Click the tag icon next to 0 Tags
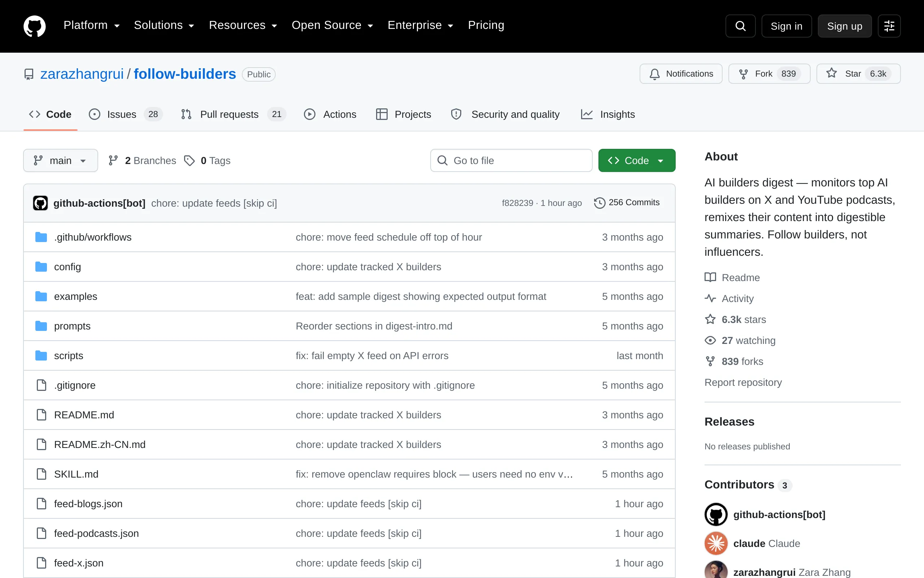The image size is (924, 578). [189, 160]
